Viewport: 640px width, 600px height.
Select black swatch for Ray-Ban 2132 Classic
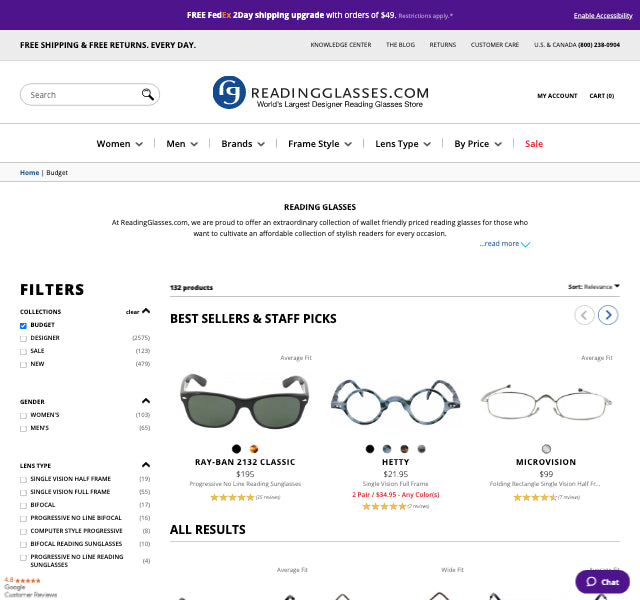(236, 449)
